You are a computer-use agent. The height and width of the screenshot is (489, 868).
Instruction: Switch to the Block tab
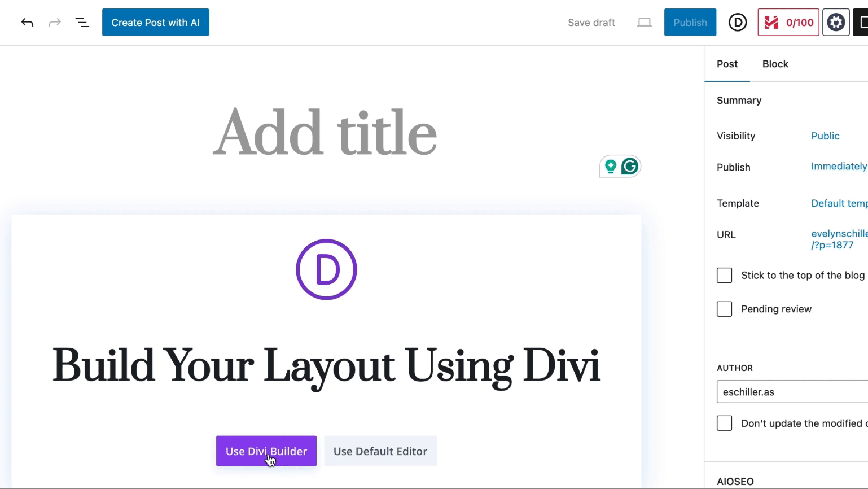pyautogui.click(x=775, y=64)
